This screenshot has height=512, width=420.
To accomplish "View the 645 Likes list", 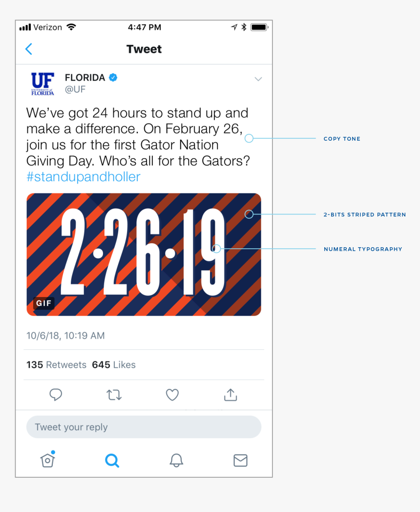I will click(114, 365).
